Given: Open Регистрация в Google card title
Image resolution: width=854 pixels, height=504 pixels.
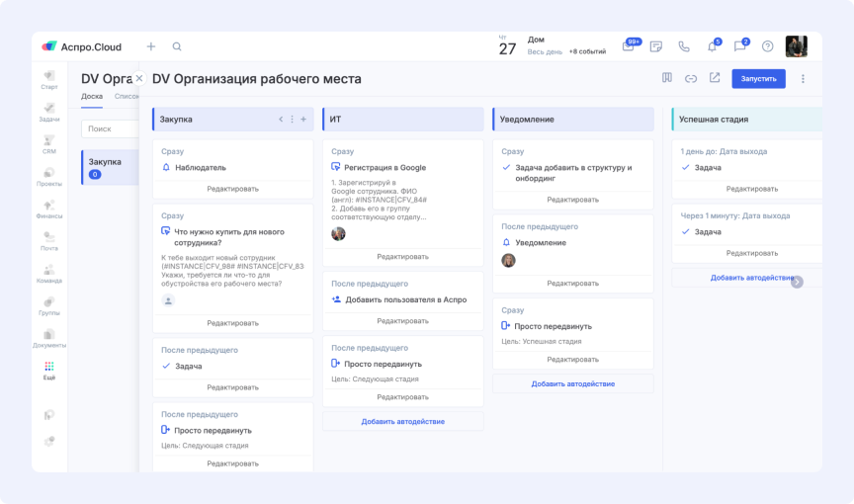Looking at the screenshot, I should point(385,168).
